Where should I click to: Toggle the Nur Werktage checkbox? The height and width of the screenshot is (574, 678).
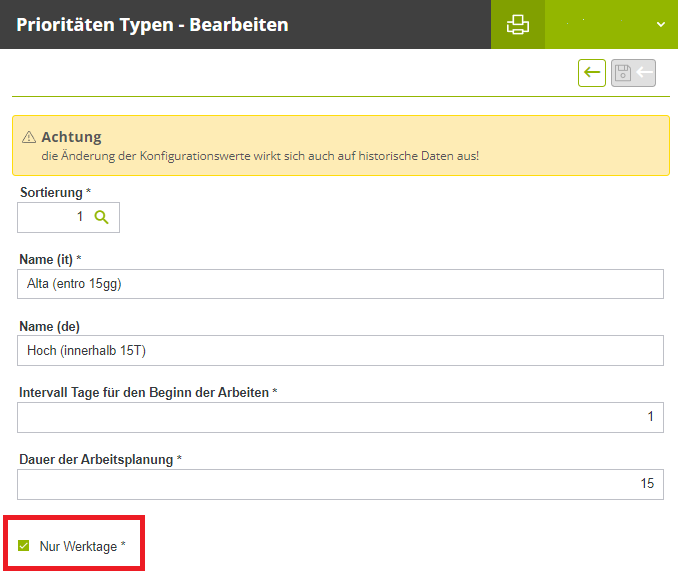[24, 546]
